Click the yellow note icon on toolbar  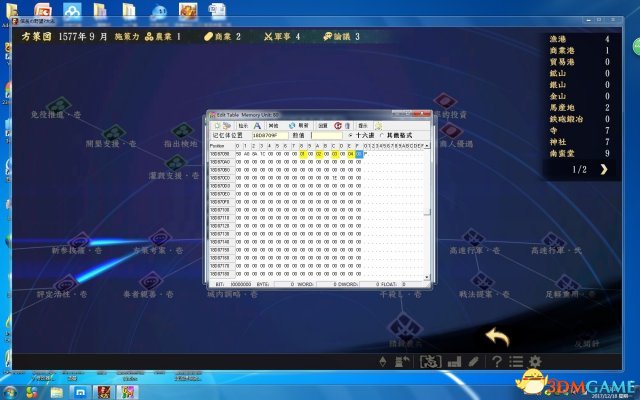click(x=378, y=125)
